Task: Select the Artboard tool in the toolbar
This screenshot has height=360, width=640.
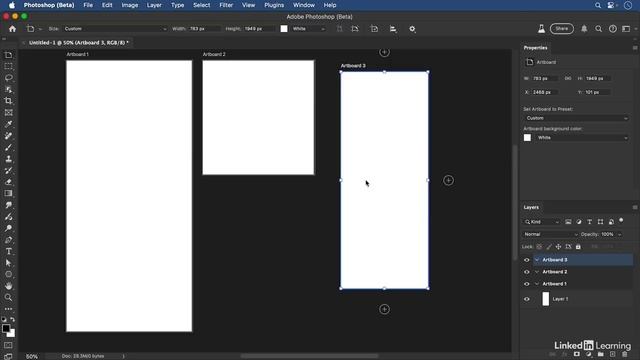Action: [8, 55]
